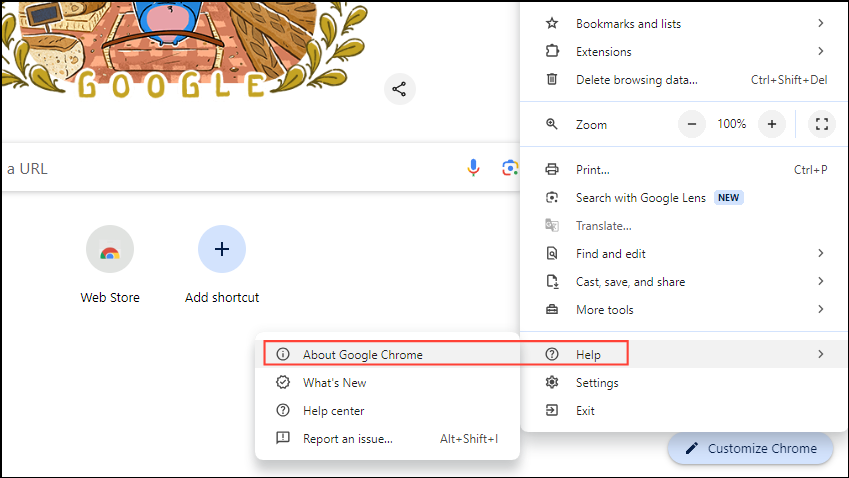Choose Report an issue

(x=387, y=438)
